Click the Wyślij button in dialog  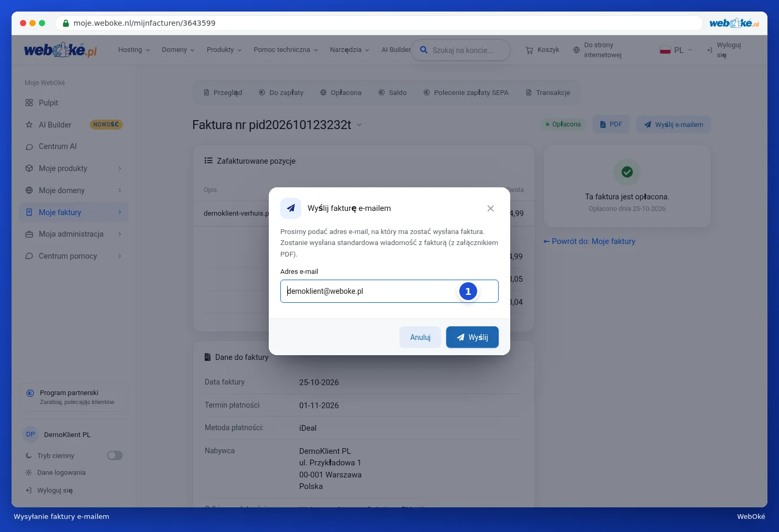click(472, 337)
